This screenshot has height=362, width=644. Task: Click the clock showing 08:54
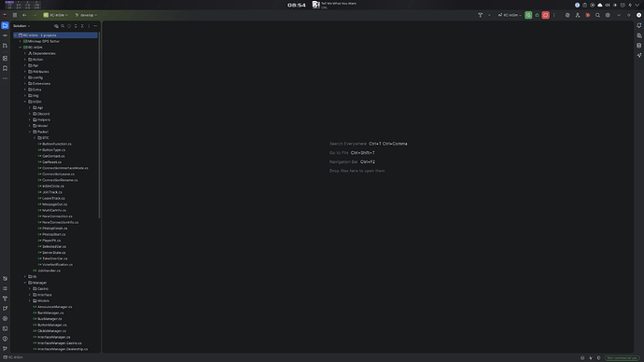(x=296, y=5)
